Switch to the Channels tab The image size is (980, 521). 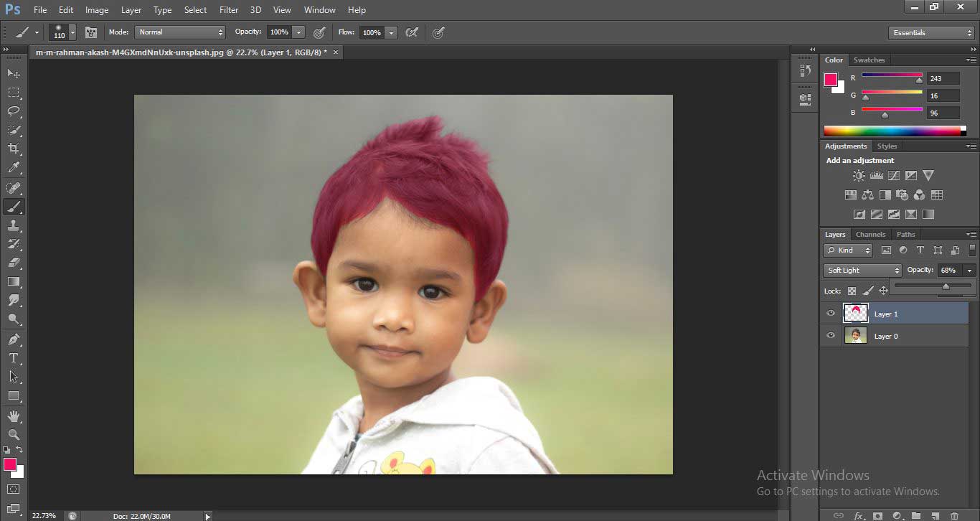870,234
